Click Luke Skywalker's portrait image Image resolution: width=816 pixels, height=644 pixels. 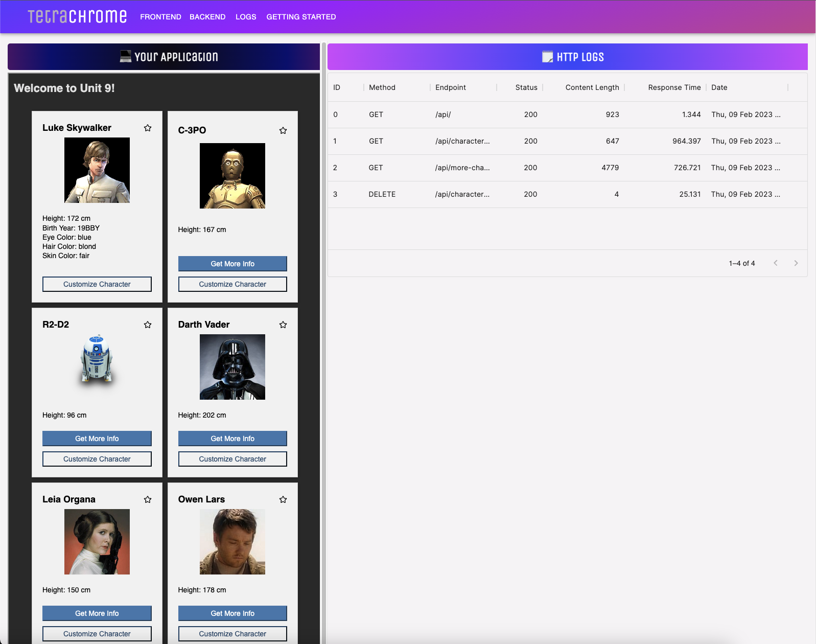click(97, 170)
